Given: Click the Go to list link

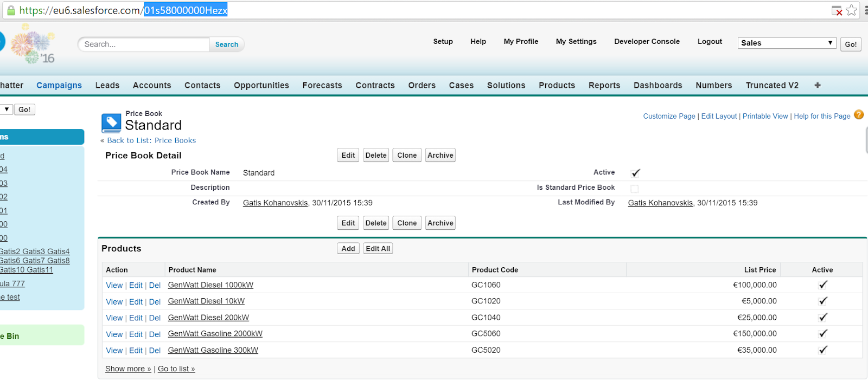Looking at the screenshot, I should pos(176,369).
